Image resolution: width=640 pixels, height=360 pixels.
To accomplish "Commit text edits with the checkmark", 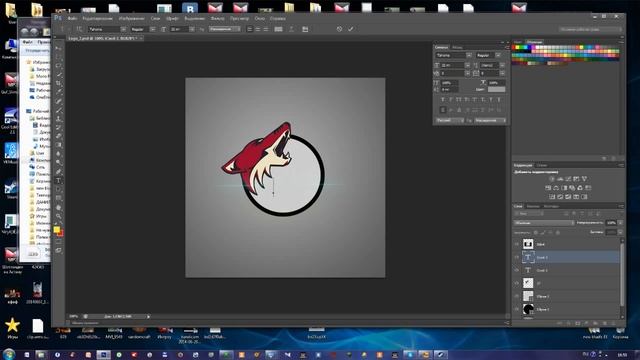I will [351, 29].
